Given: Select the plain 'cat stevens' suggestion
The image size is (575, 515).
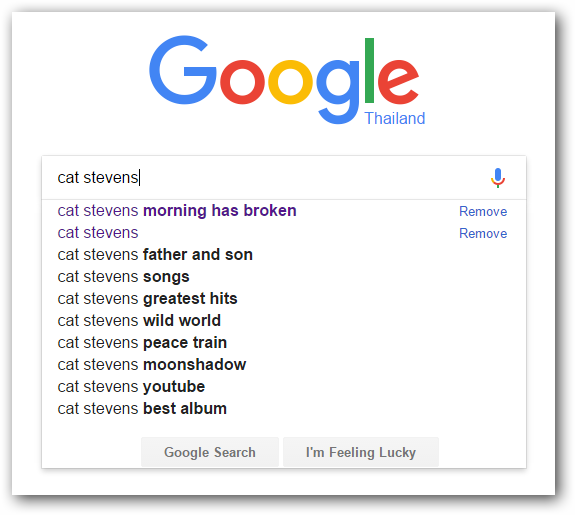Looking at the screenshot, I should click(x=284, y=233).
